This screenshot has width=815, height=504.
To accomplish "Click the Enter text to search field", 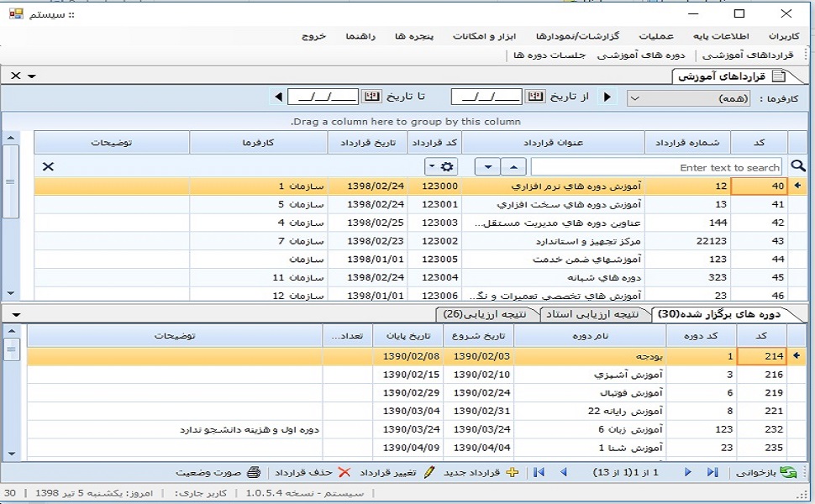I will coord(656,167).
